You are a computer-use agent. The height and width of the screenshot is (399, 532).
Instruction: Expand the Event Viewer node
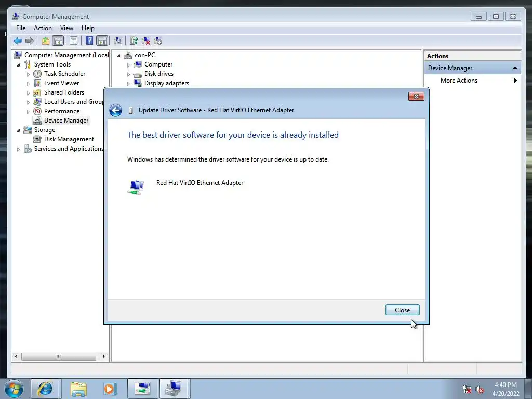28,84
